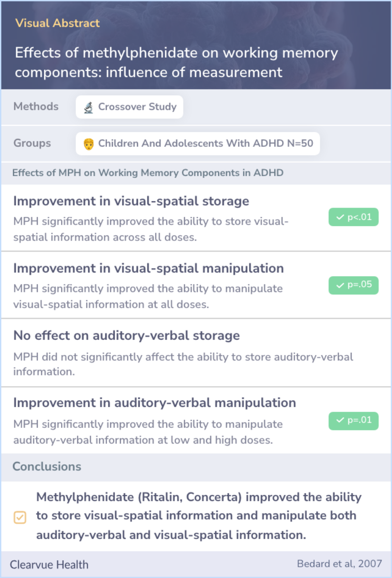Expand Improvement in visual-spatial manipulation finding

196,285
